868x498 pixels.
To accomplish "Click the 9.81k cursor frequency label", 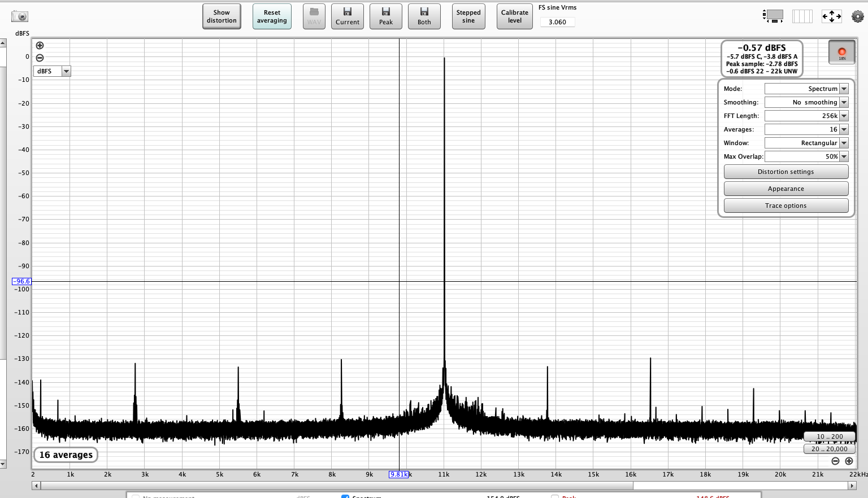I will click(398, 474).
